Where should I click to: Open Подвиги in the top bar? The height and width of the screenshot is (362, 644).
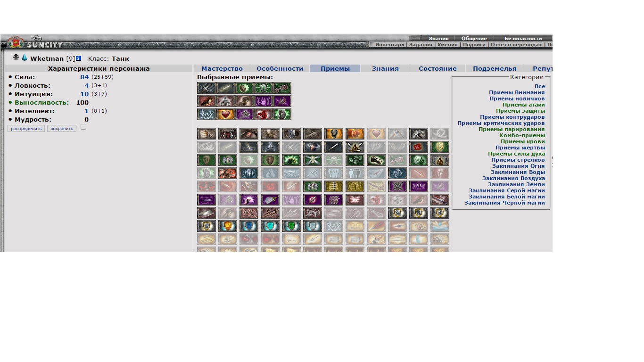coord(474,45)
